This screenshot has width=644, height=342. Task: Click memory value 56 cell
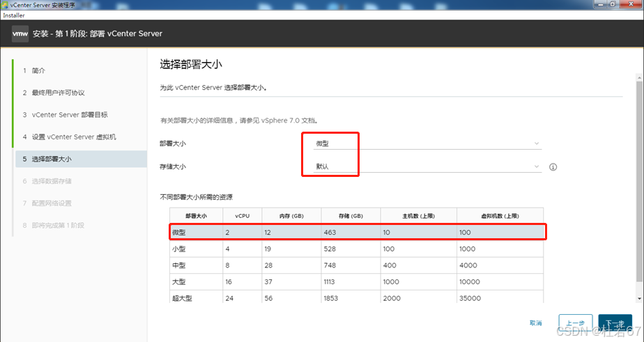[x=291, y=297]
